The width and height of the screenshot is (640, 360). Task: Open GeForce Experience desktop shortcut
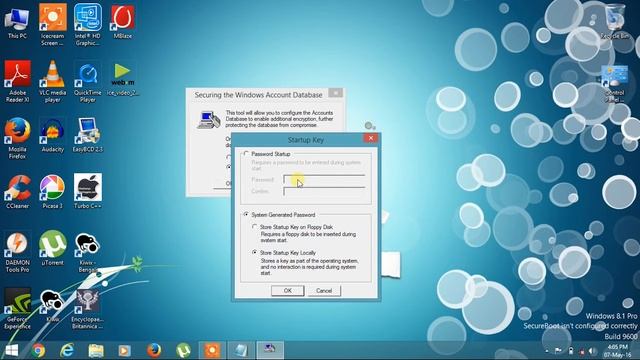coord(17,308)
